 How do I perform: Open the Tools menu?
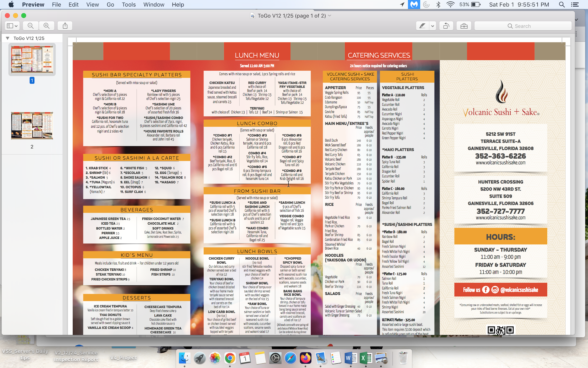(129, 4)
